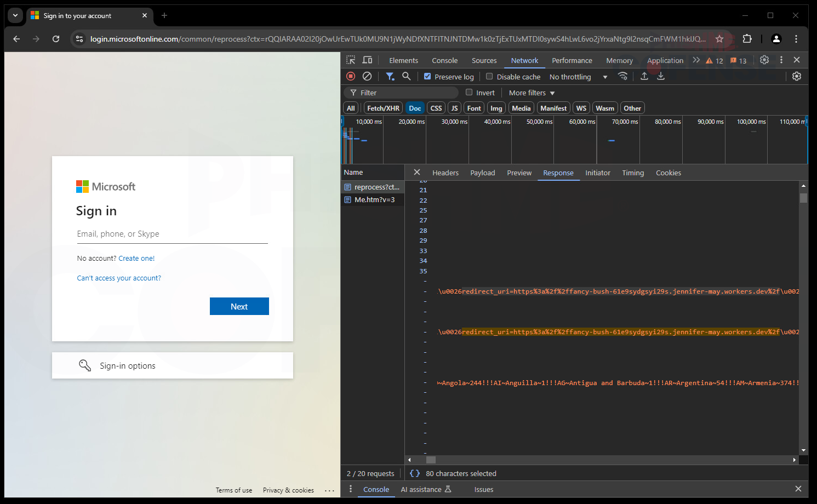Select the All request type filter

[351, 108]
